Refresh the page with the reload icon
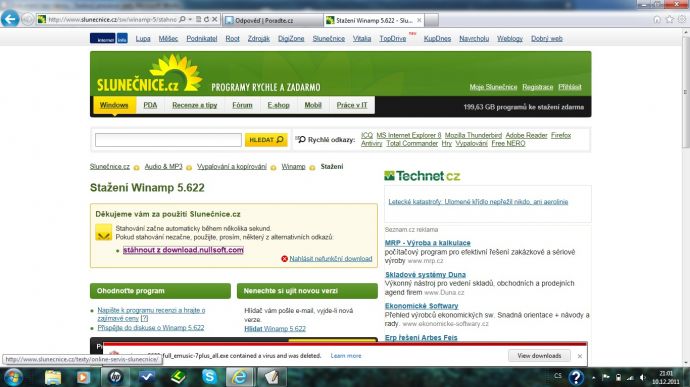The image size is (690, 387). tap(206, 19)
